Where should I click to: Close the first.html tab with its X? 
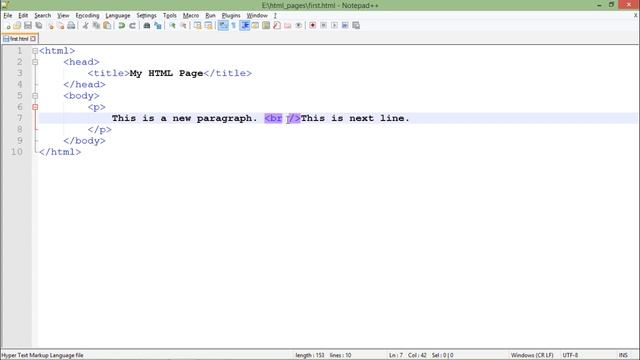point(33,39)
